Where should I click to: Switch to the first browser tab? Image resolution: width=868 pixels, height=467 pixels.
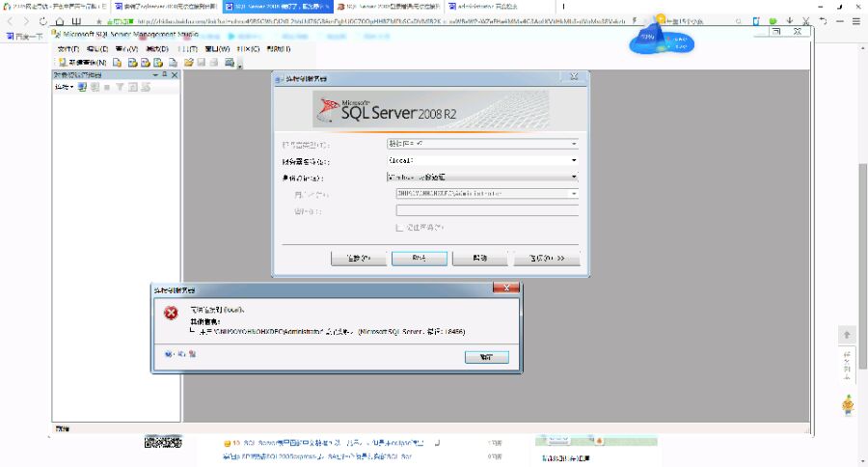click(55, 7)
